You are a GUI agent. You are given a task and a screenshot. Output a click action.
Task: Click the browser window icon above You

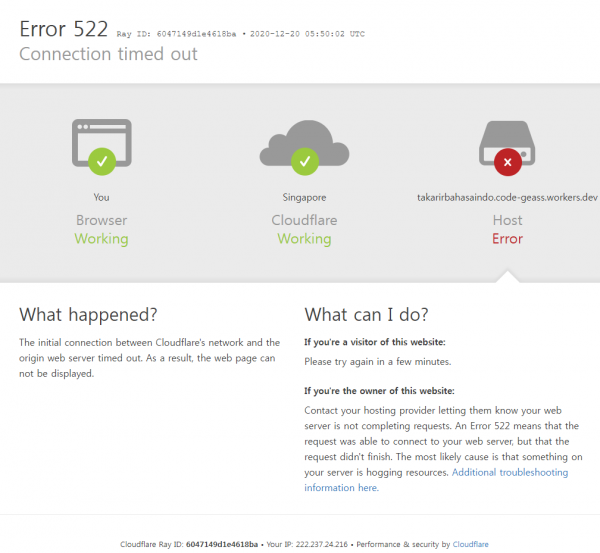click(x=102, y=147)
